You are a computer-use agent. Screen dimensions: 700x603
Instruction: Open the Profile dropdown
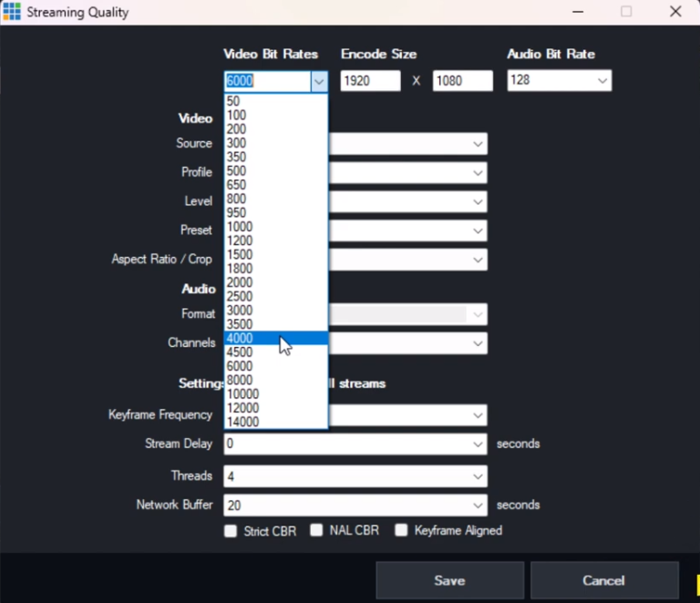tap(478, 173)
